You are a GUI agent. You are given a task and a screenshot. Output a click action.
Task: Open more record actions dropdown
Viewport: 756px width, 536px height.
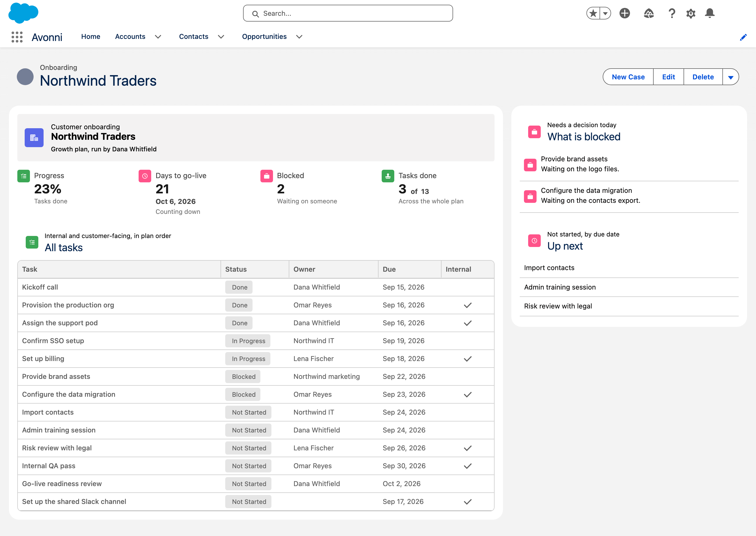pos(730,77)
